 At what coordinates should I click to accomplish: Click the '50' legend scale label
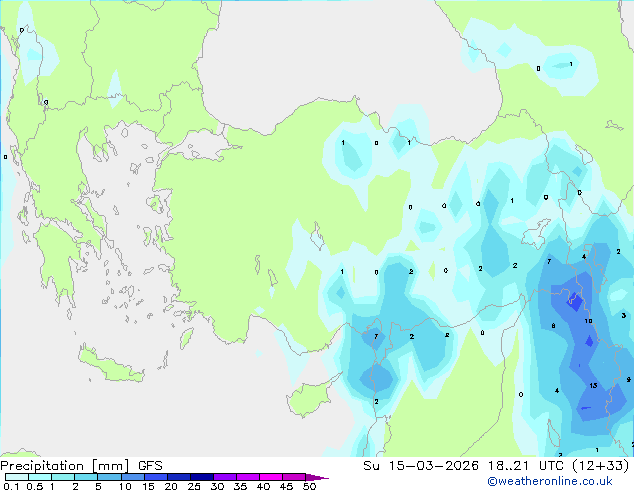[x=310, y=486]
